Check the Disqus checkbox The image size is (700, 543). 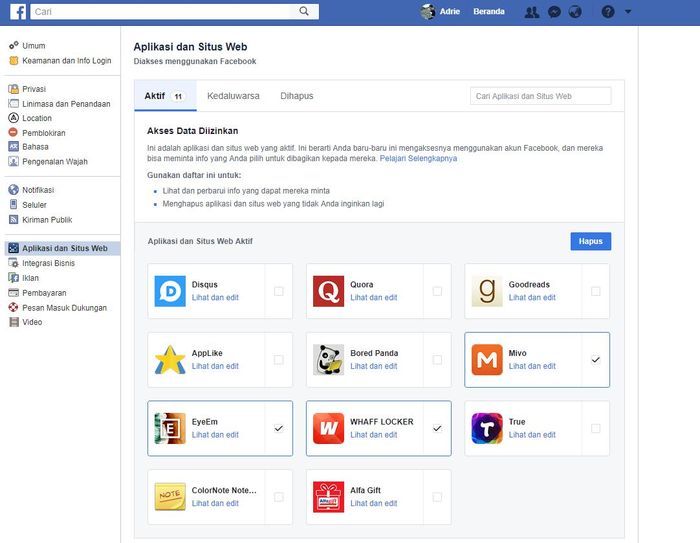(x=279, y=291)
